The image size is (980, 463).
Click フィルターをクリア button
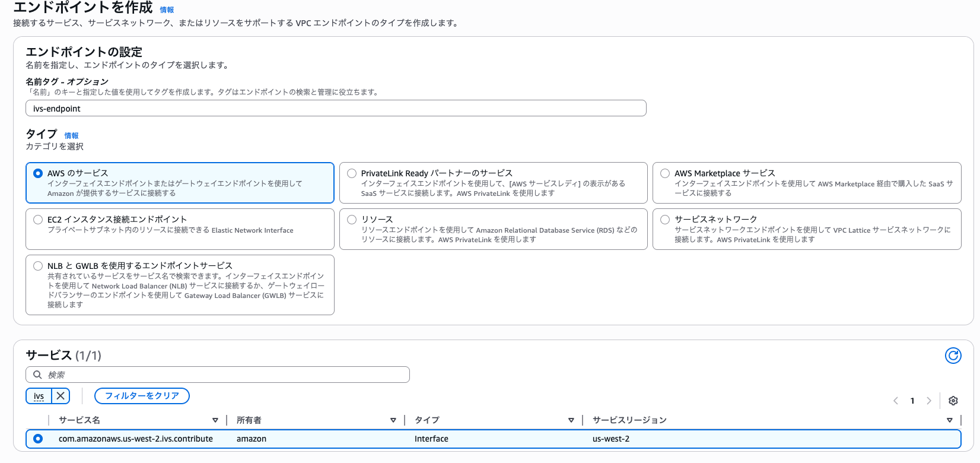pyautogui.click(x=142, y=396)
